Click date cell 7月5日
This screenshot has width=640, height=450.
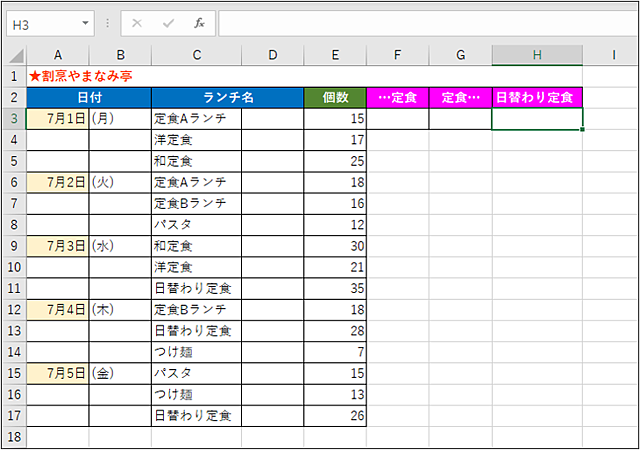click(x=58, y=374)
